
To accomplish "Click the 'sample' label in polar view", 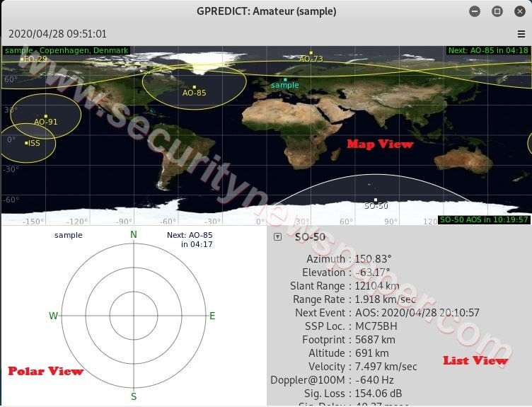I will [x=68, y=235].
